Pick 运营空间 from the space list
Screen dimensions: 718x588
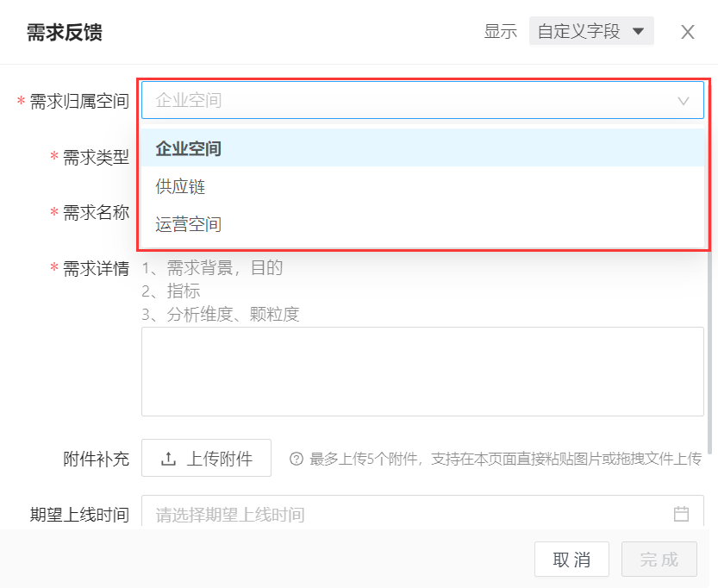coord(189,224)
